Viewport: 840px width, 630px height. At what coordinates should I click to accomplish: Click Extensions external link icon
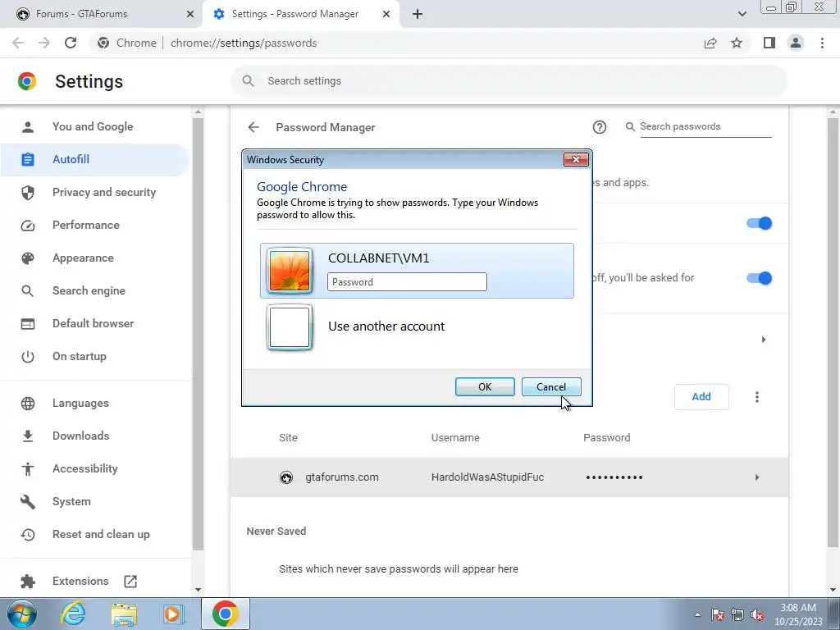click(130, 582)
